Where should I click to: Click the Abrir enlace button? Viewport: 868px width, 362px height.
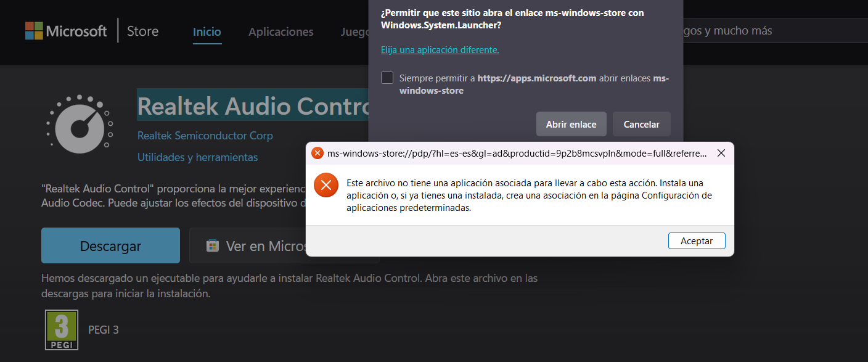tap(571, 123)
